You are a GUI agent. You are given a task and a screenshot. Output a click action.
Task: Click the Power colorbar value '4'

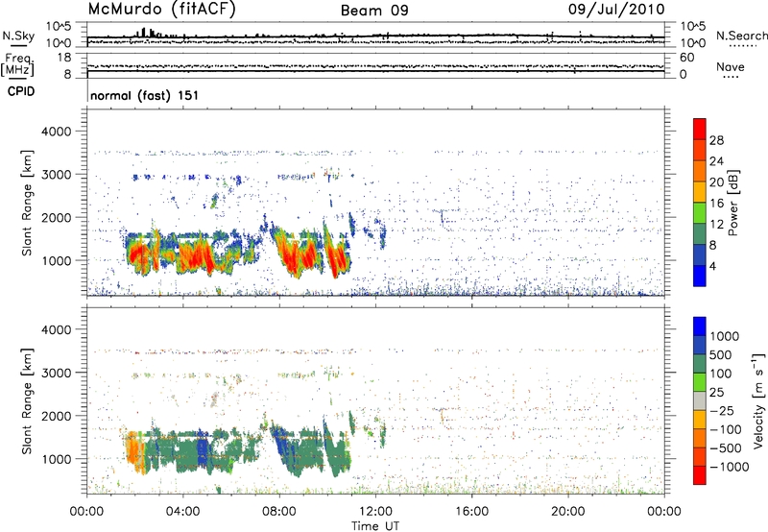712,266
